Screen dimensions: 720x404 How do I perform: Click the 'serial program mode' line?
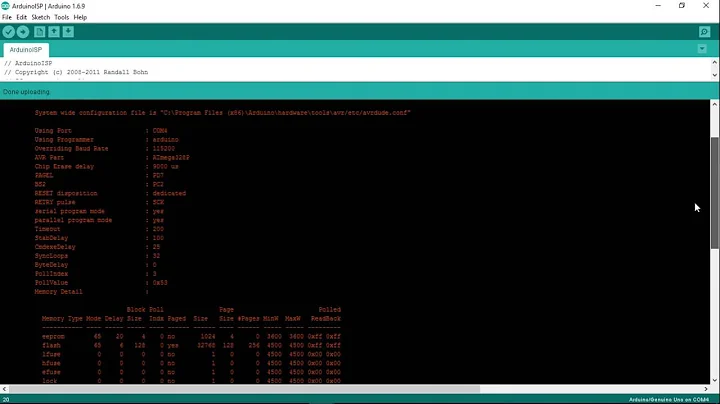99,211
